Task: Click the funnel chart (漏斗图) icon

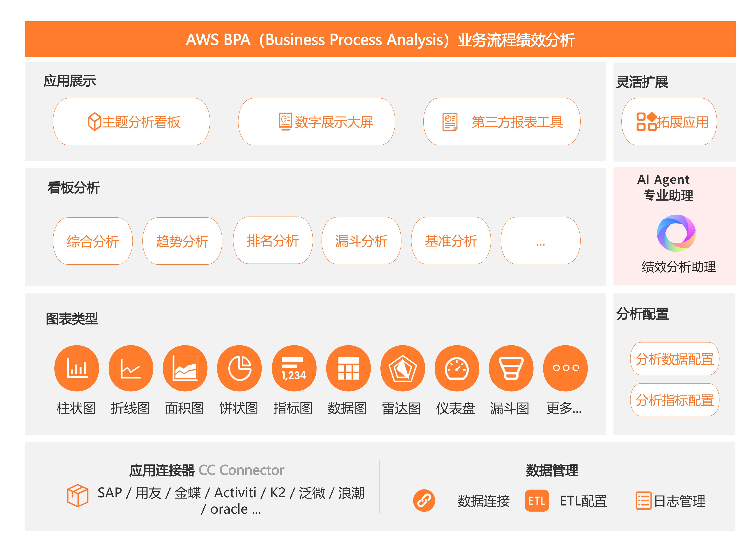Action: point(511,368)
